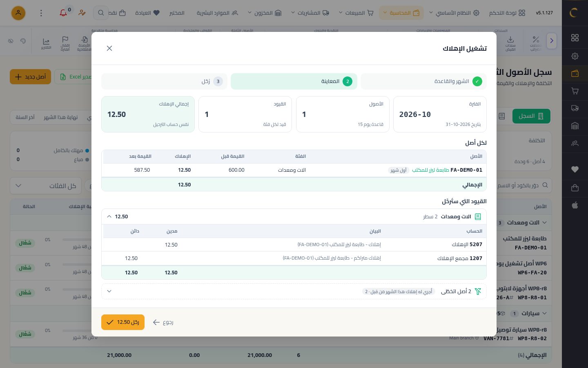Screen dimensions: 588x368
Task: Click the رَحّل 12.50 post button
Action: click(123, 322)
